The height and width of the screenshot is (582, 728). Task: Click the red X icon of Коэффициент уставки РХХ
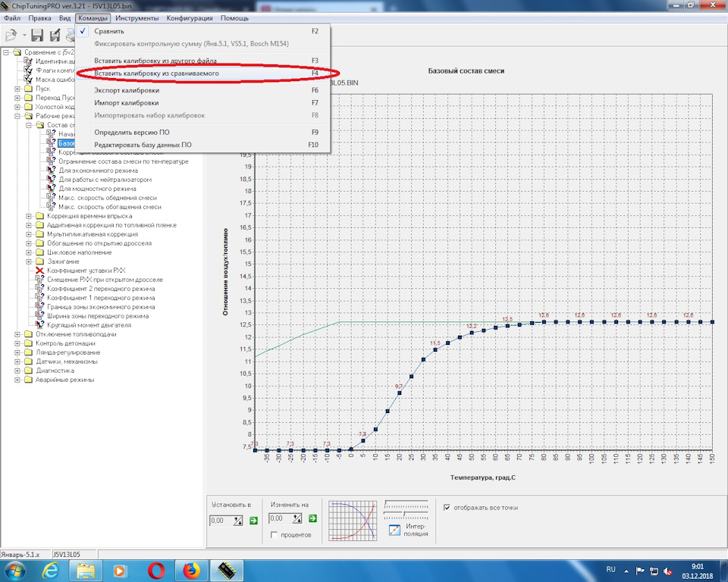click(40, 271)
